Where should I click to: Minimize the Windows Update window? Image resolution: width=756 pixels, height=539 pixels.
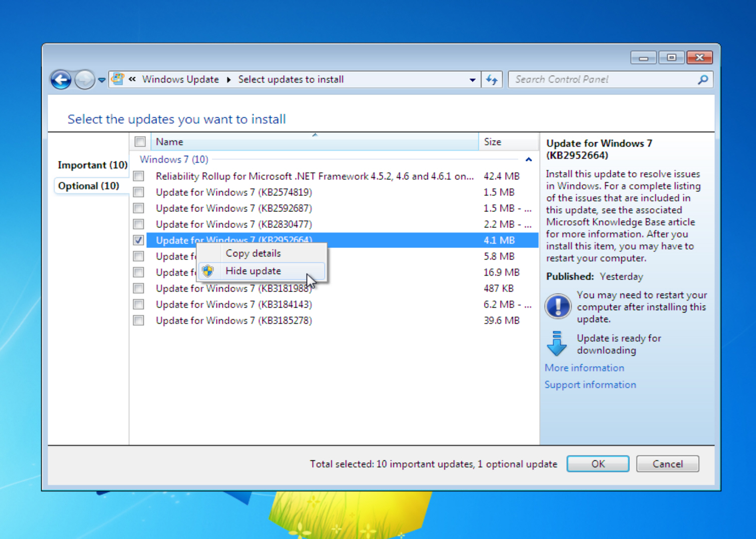644,58
